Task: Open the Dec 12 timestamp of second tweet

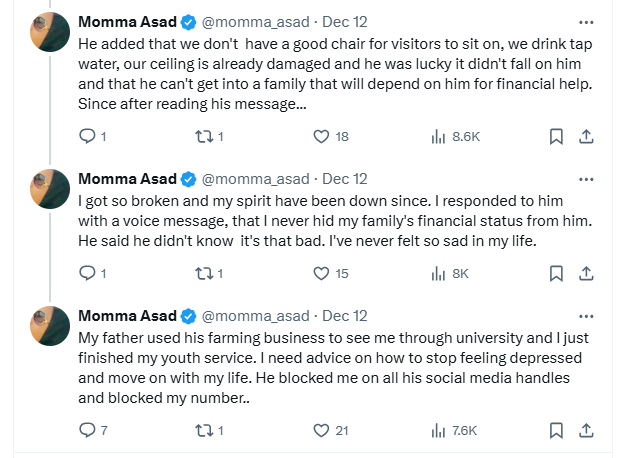Action: pos(345,179)
